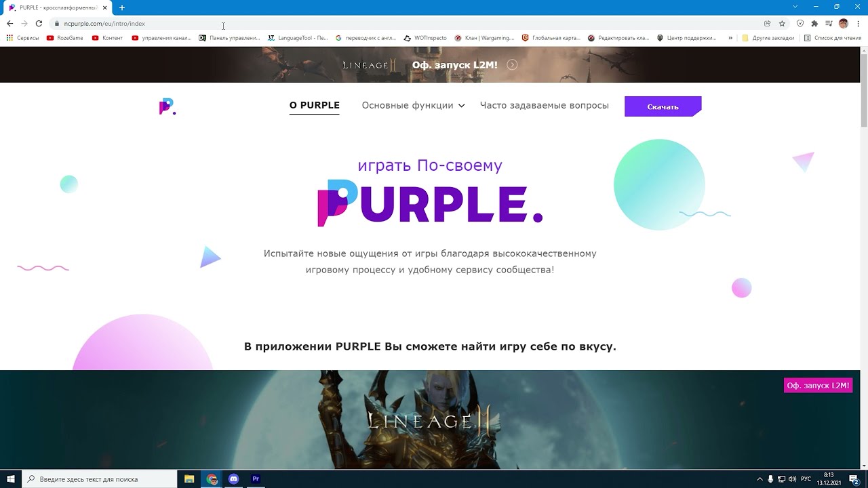Click the address bar with ncpurple.com URL

click(x=407, y=24)
